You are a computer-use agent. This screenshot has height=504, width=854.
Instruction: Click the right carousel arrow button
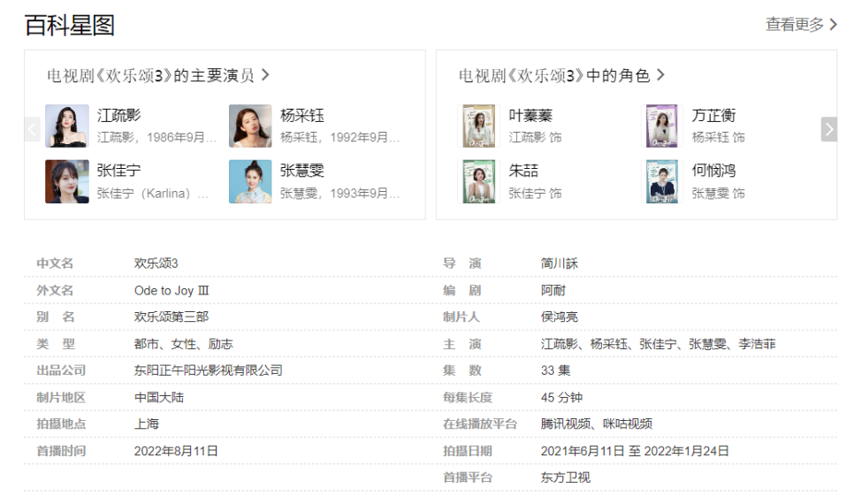[829, 129]
